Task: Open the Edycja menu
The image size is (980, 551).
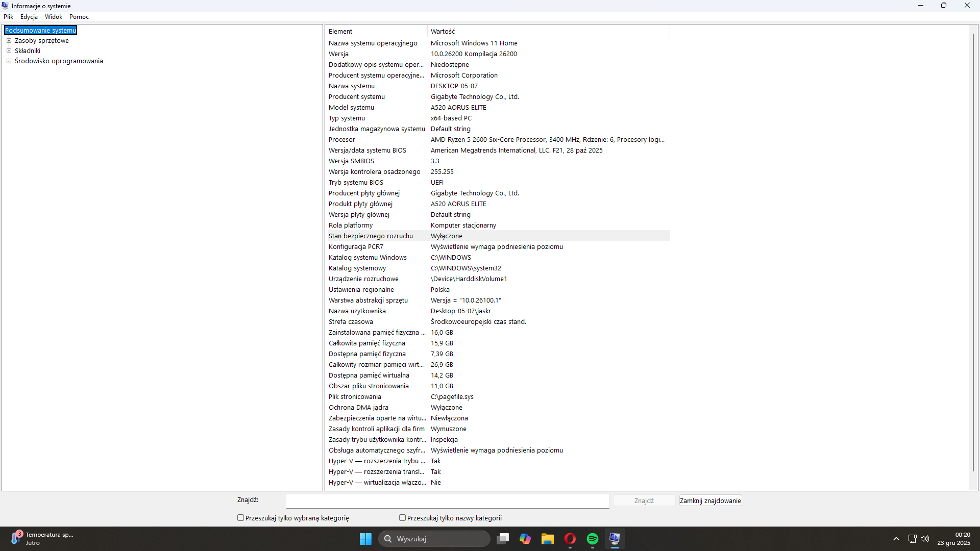Action: (x=29, y=17)
